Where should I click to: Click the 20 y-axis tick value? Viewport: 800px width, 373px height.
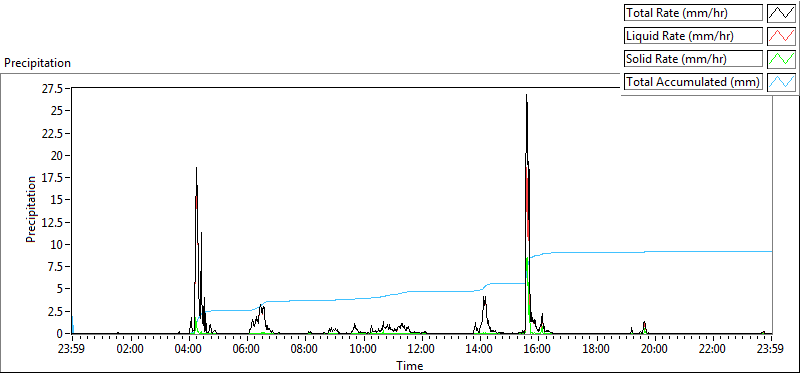pos(58,155)
